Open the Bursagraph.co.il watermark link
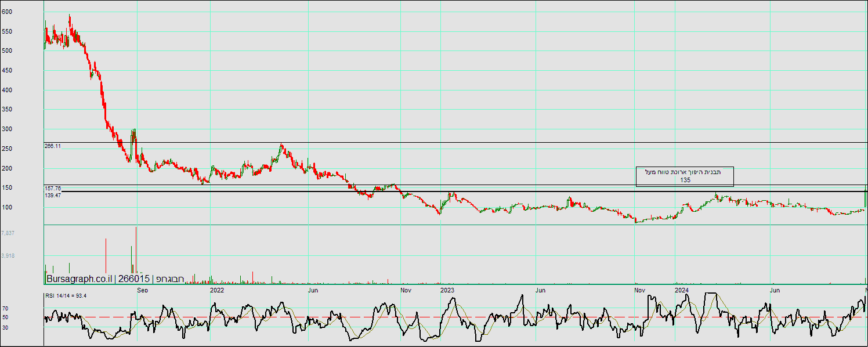This screenshot has width=868, height=347. click(79, 279)
